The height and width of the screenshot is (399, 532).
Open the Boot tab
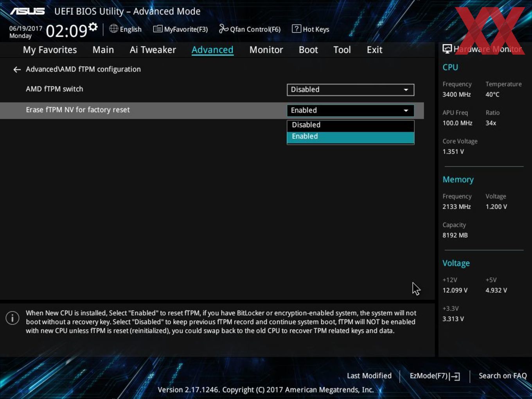tap(308, 50)
